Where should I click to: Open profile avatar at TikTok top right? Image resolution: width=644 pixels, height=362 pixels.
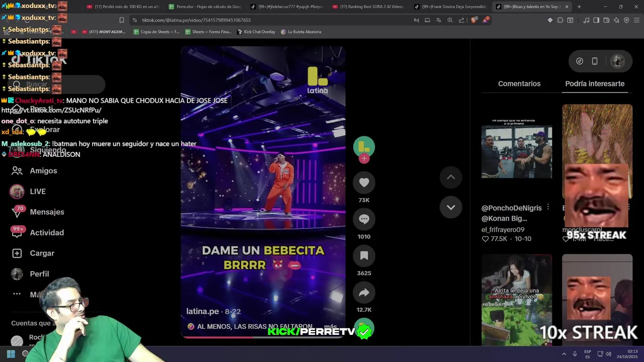click(617, 61)
